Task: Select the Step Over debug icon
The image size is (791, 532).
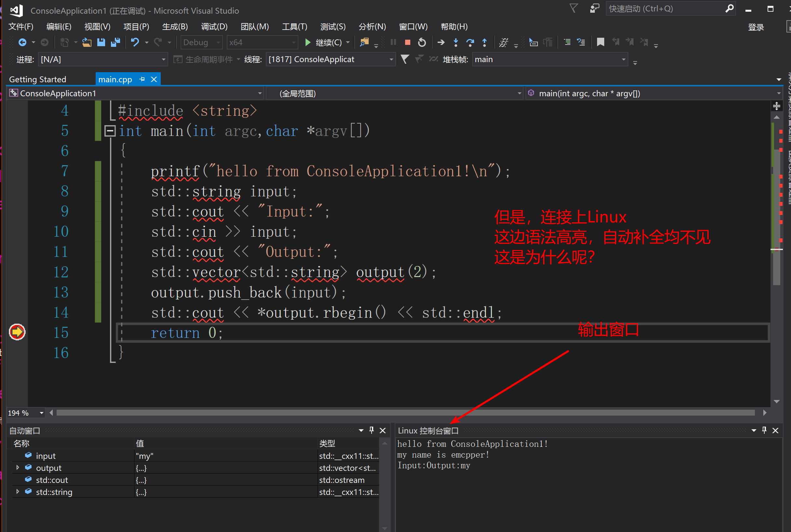Action: tap(470, 42)
